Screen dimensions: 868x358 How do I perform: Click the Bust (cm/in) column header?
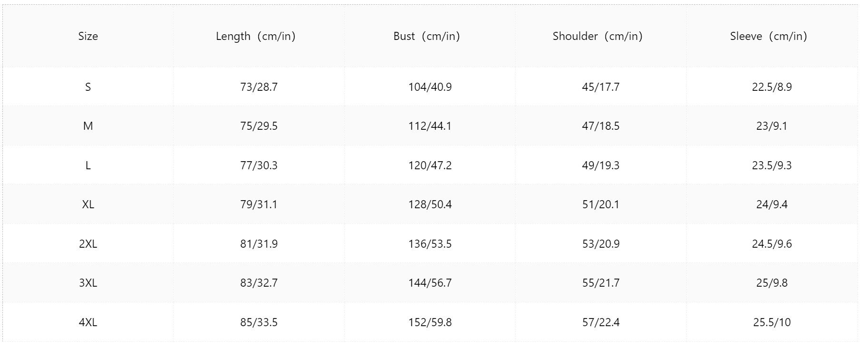tap(427, 36)
